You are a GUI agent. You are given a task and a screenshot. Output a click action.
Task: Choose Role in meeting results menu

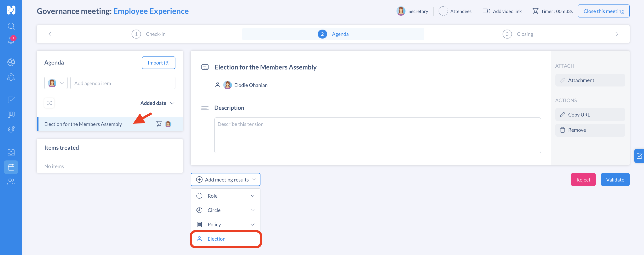[x=226, y=196]
